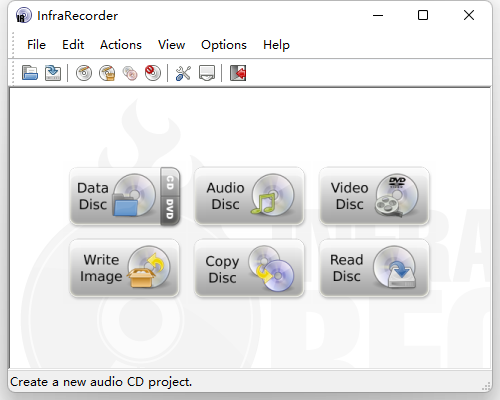
Task: Open the Help menu
Action: 276,45
